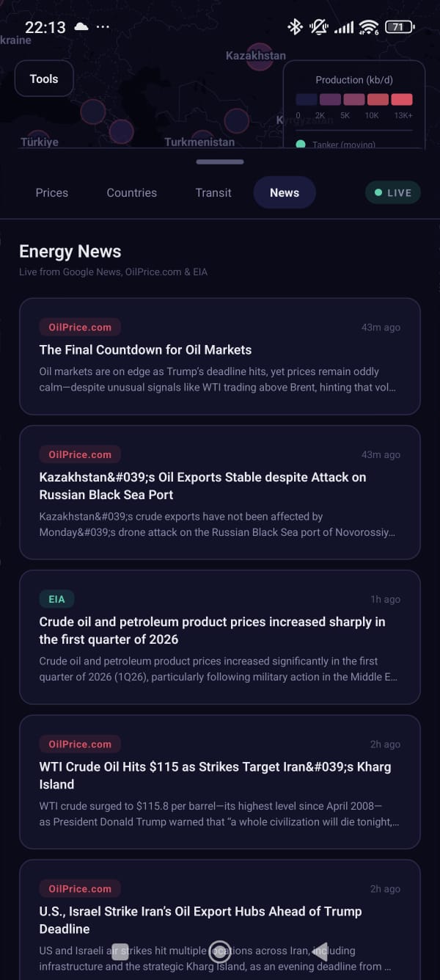Tap the EIA source badge

[56, 600]
